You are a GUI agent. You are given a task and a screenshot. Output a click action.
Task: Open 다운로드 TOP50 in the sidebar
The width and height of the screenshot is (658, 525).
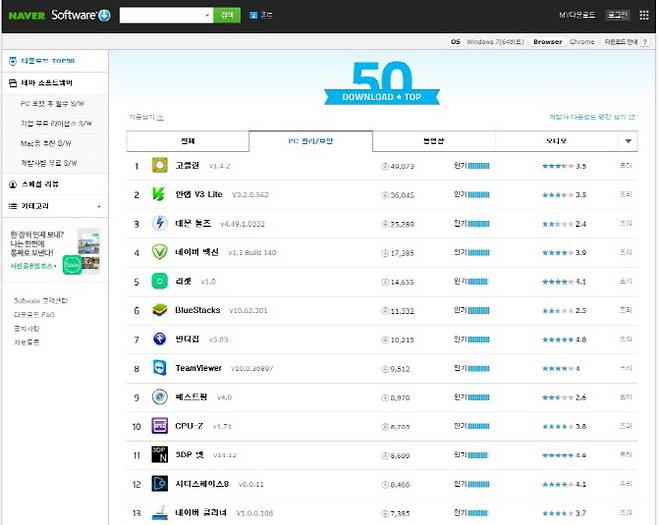click(x=47, y=61)
